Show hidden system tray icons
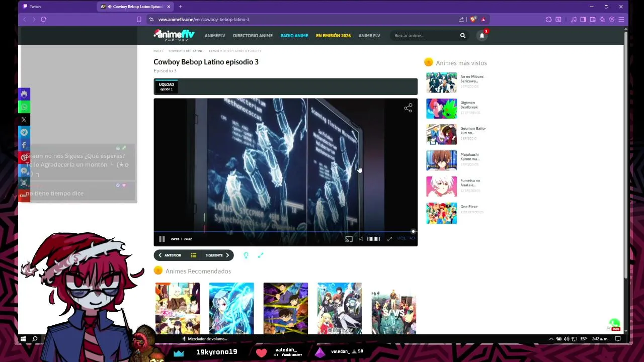644x362 pixels. coord(551,339)
